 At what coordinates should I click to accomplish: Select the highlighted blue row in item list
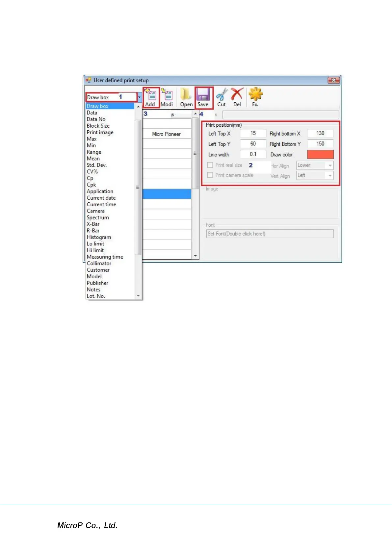click(167, 194)
